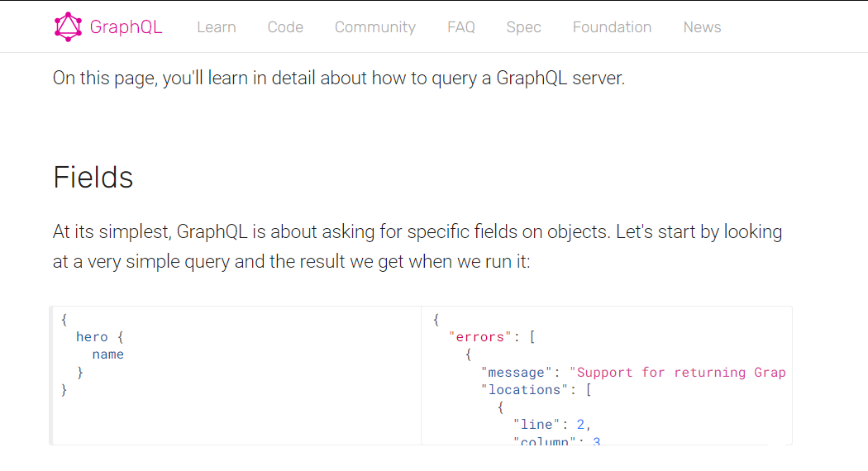This screenshot has height=471, width=868.
Task: Select the "Support for returning Grap" error string
Action: [678, 373]
